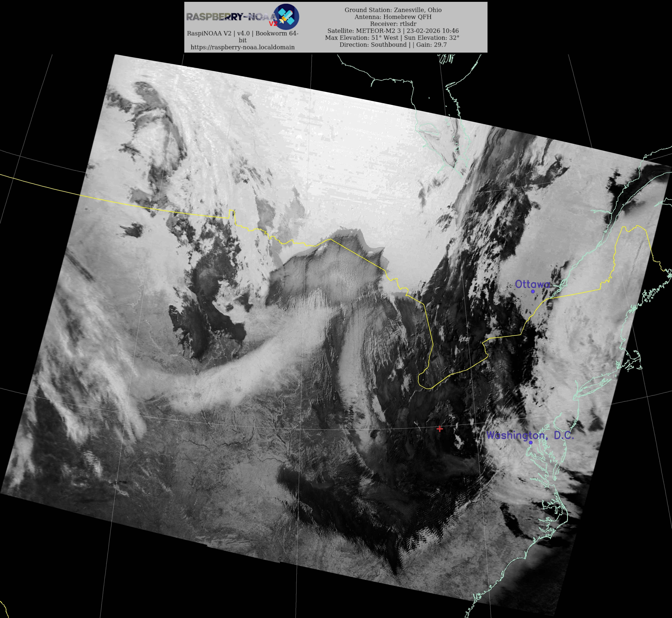Image resolution: width=672 pixels, height=618 pixels.
Task: Click the 23-02-2026 10:46 timestamp
Action: [x=432, y=31]
